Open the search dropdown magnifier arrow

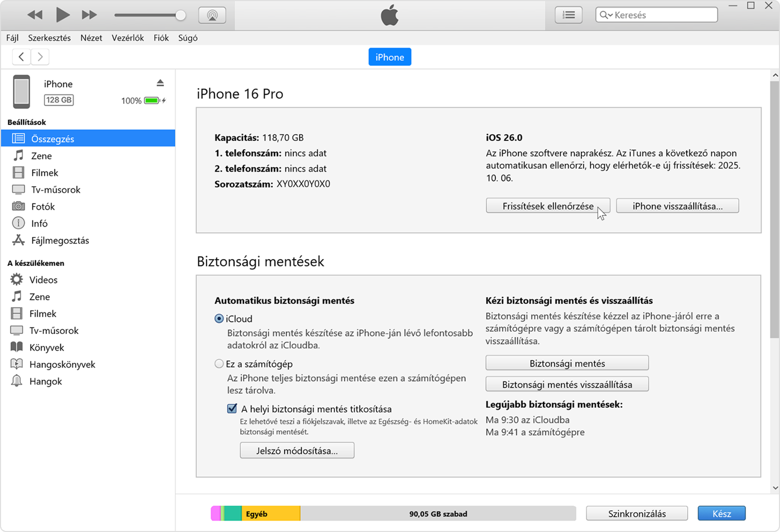[x=606, y=15]
